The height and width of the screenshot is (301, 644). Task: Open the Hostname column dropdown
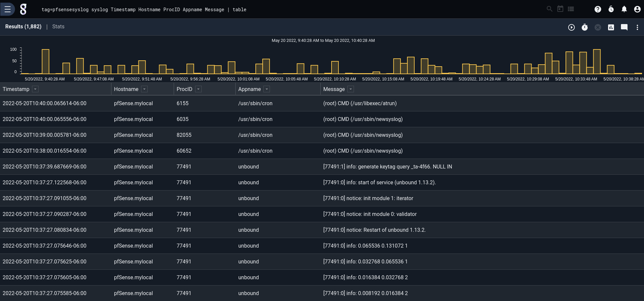144,89
